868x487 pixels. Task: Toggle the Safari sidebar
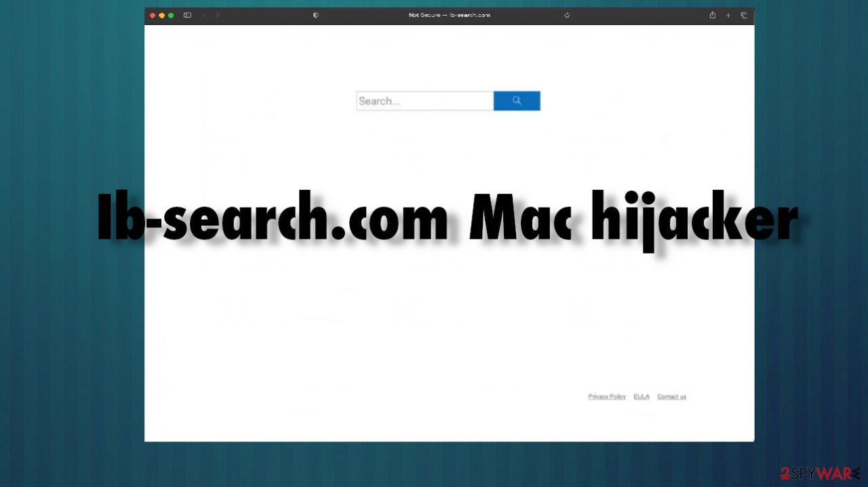[187, 15]
